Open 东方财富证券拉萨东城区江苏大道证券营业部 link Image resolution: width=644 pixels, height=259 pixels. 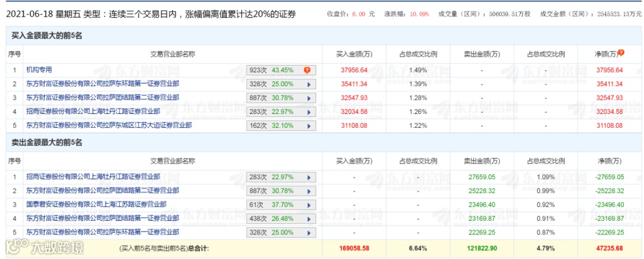[x=109, y=125]
